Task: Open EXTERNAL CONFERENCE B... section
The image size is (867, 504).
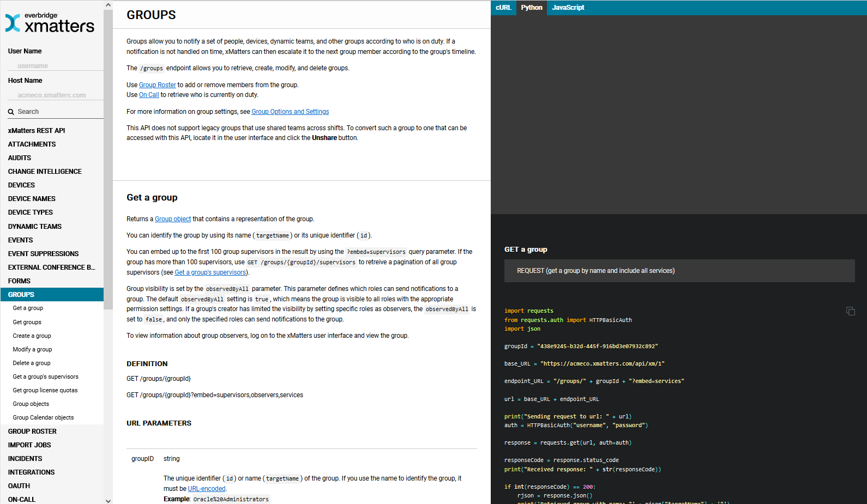Action: 51,268
